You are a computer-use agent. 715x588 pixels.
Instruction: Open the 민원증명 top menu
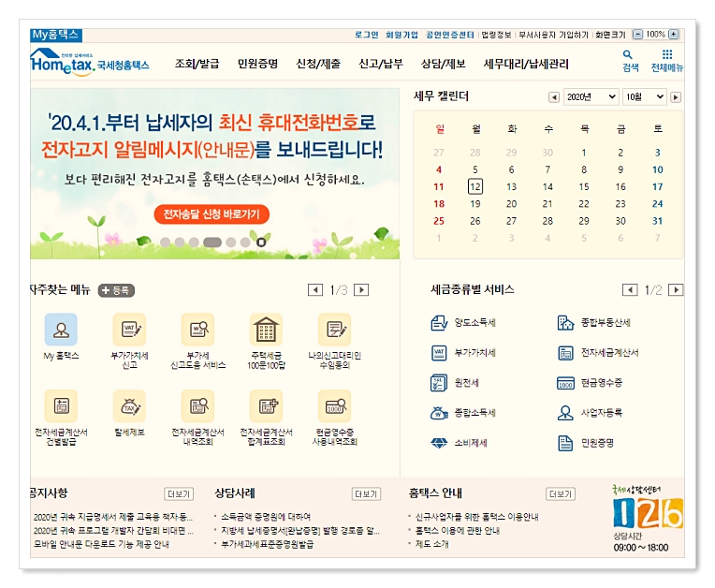point(257,64)
